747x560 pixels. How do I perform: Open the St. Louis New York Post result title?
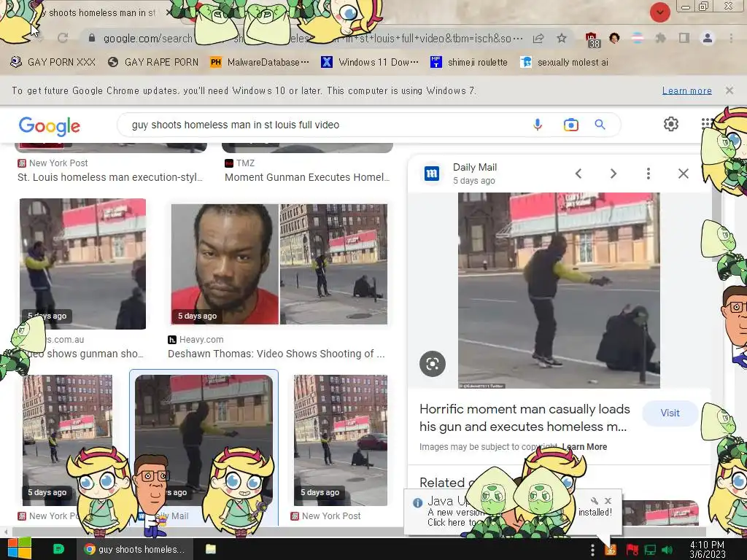[110, 177]
